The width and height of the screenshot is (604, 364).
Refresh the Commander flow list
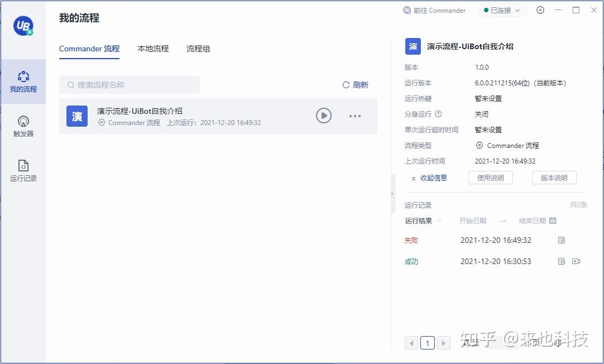pos(355,85)
